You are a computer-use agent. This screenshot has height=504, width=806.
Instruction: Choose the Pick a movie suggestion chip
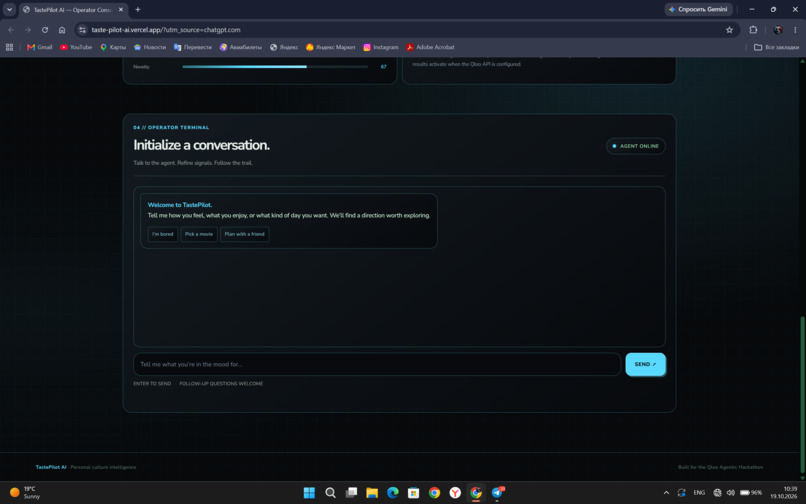tap(199, 234)
